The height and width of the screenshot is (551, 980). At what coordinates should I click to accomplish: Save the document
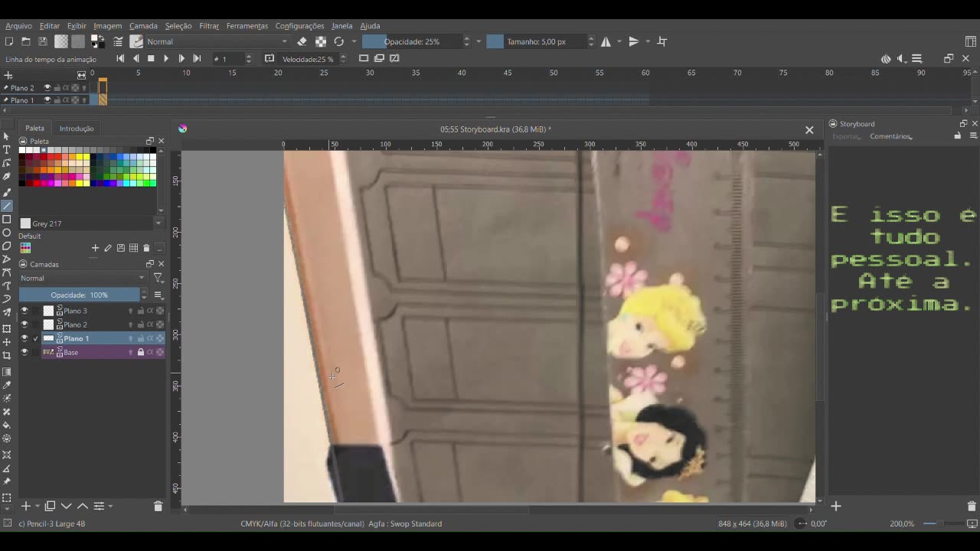(43, 41)
